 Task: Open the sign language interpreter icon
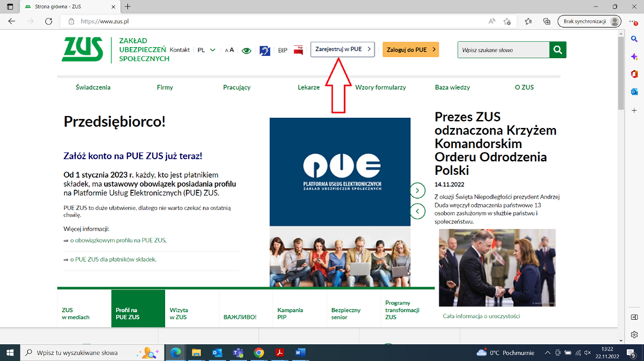coord(264,50)
